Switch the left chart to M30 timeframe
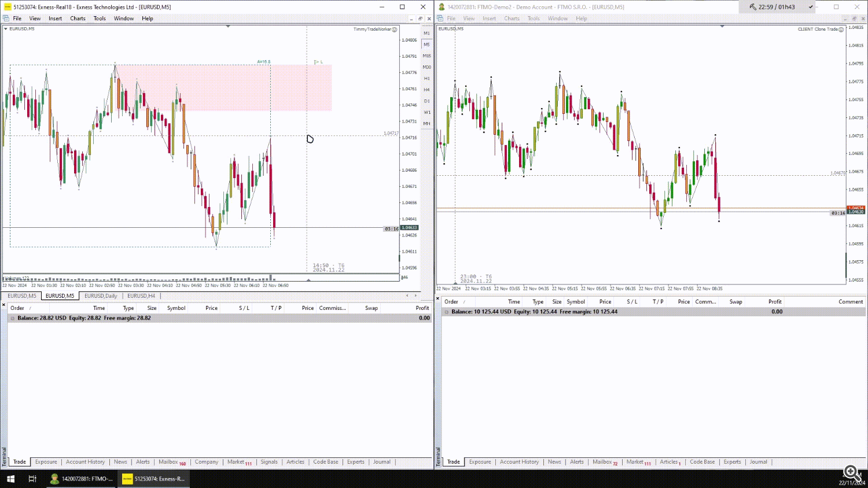The height and width of the screenshot is (488, 868). coord(426,67)
